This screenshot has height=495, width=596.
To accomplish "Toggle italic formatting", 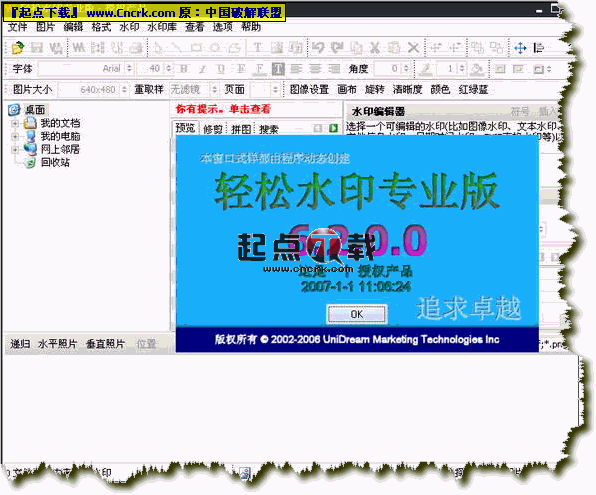I will [203, 69].
